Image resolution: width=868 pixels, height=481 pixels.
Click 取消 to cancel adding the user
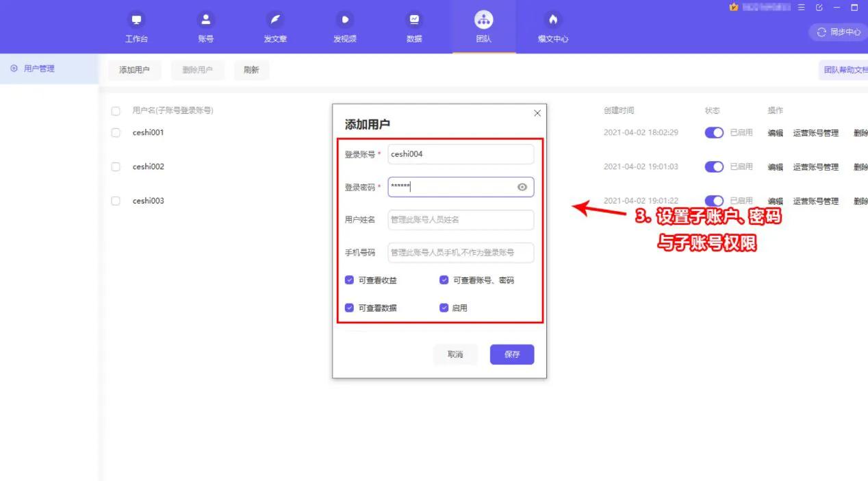pyautogui.click(x=455, y=354)
